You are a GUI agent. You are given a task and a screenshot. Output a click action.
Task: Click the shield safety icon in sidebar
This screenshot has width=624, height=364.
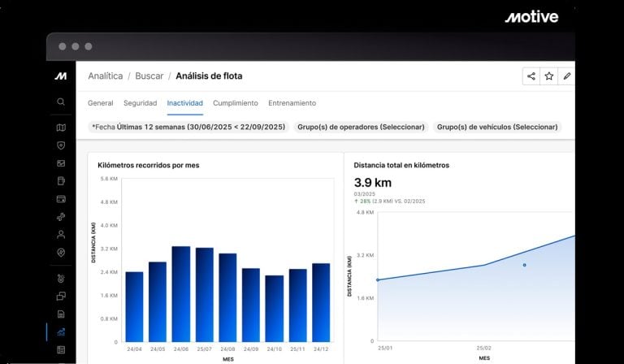tap(61, 145)
